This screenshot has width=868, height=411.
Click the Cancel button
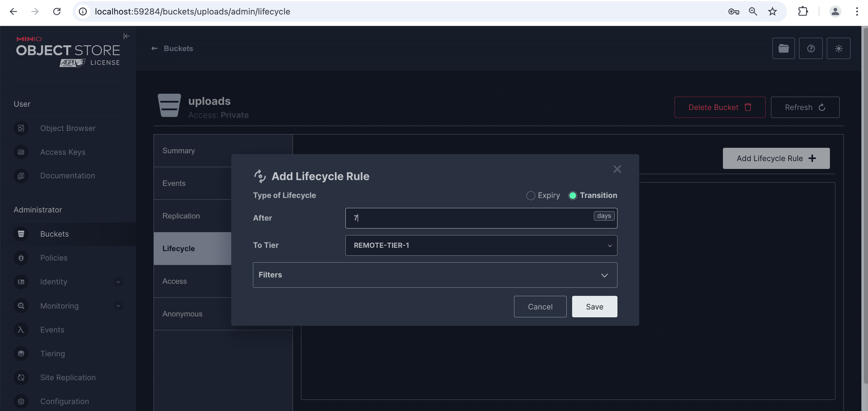tap(540, 306)
